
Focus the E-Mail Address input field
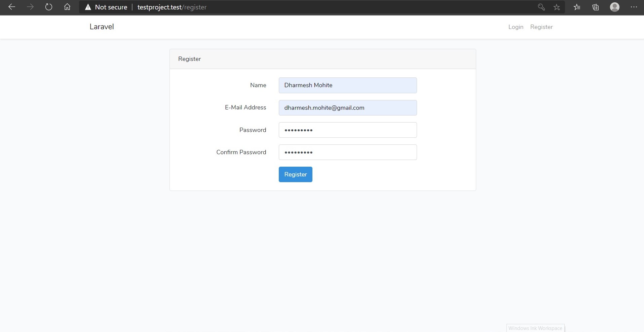(x=348, y=108)
